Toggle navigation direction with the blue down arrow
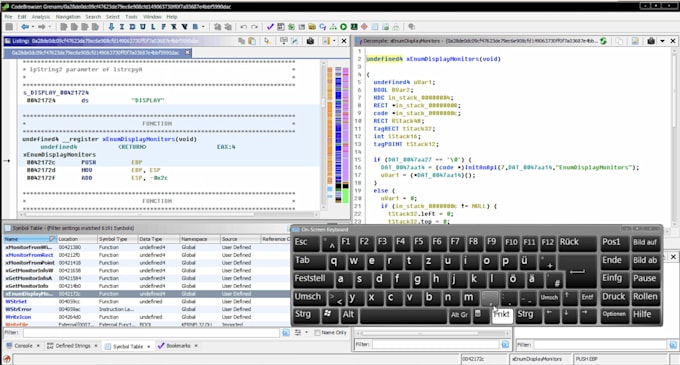Image resolution: width=680 pixels, height=365 pixels. click(x=111, y=27)
